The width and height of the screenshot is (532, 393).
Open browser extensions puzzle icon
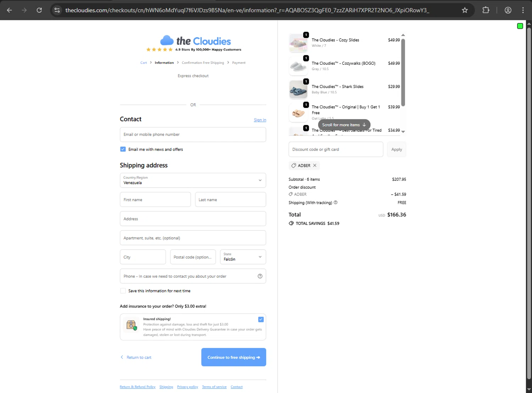coord(486,10)
